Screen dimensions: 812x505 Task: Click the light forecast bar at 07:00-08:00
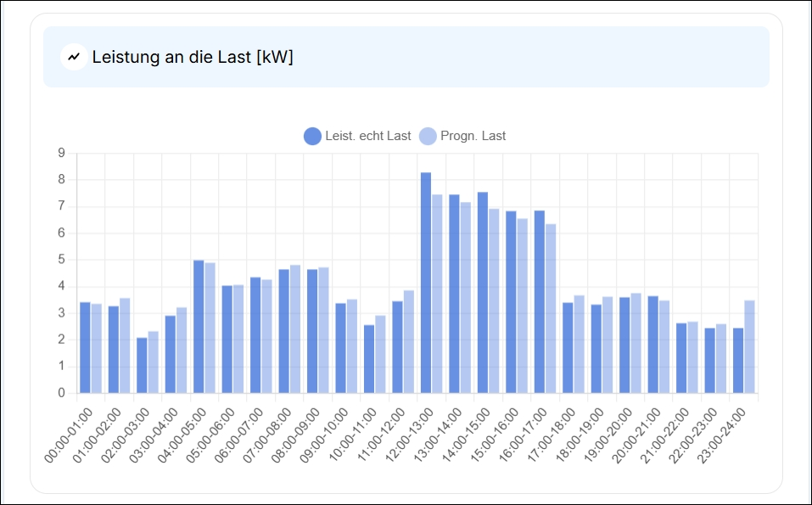[x=295, y=329]
